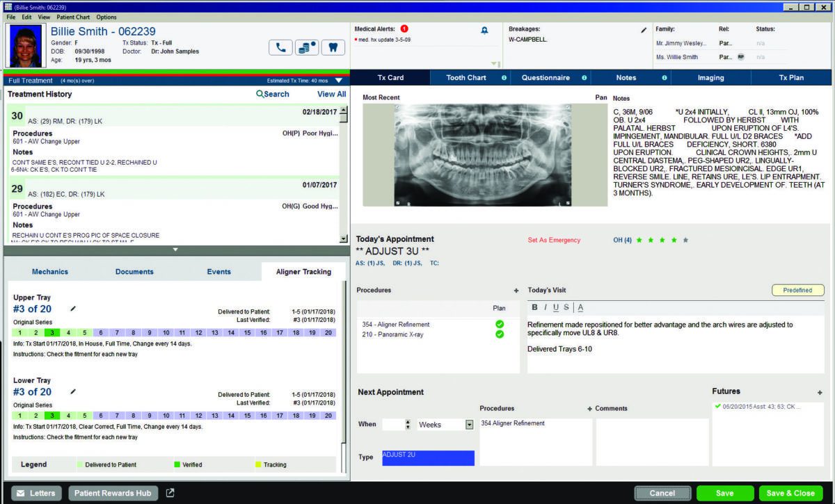Click the Search magnifier in Treatment History
Viewport: 835px width, 504px height.
pos(260,94)
